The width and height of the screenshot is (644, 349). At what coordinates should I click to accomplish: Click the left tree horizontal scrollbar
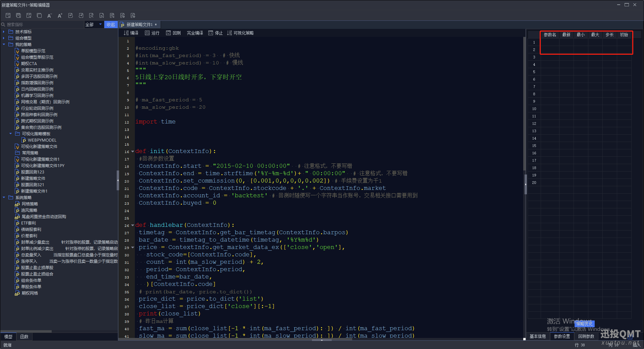pyautogui.click(x=26, y=331)
